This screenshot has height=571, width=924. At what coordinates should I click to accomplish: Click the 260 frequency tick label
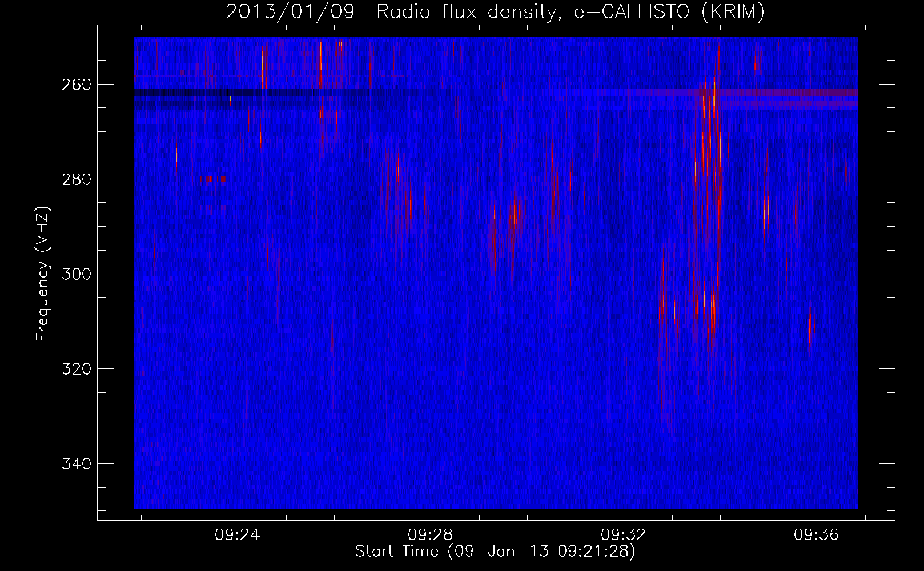tap(77, 85)
